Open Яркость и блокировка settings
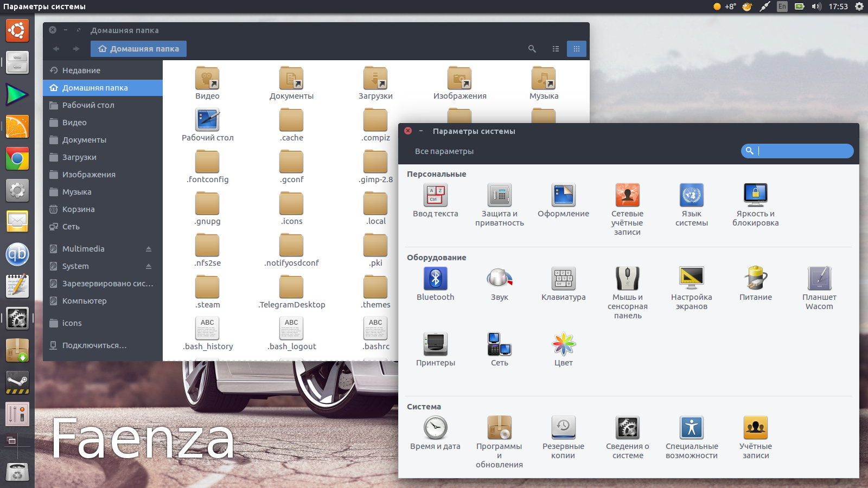868x488 pixels. pos(755,195)
